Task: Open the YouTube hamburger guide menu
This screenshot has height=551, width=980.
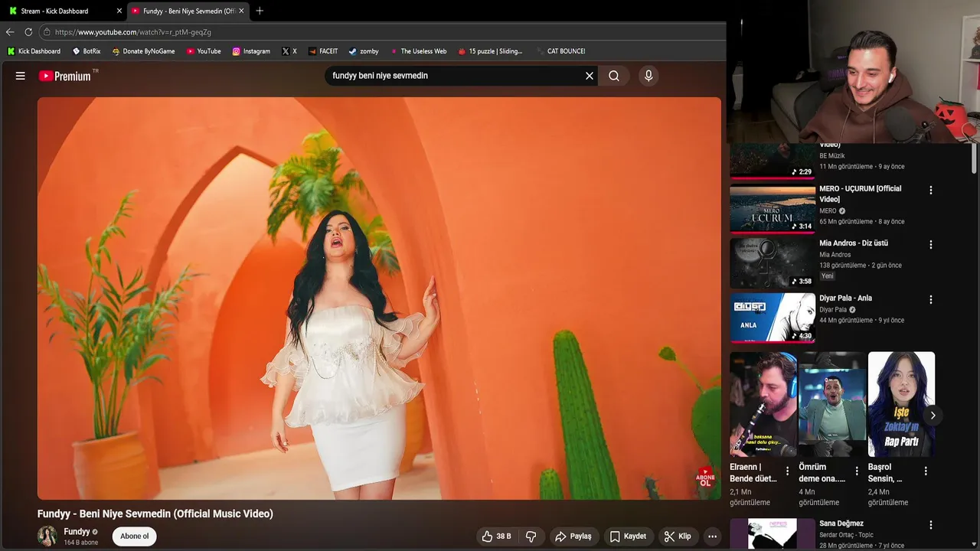Action: coord(21,76)
